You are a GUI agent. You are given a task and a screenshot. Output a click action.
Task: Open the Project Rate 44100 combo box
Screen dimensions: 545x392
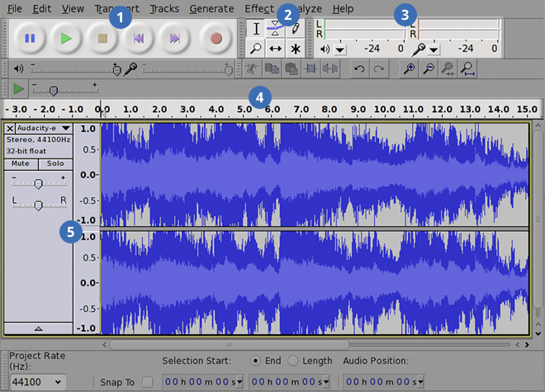coord(37,382)
